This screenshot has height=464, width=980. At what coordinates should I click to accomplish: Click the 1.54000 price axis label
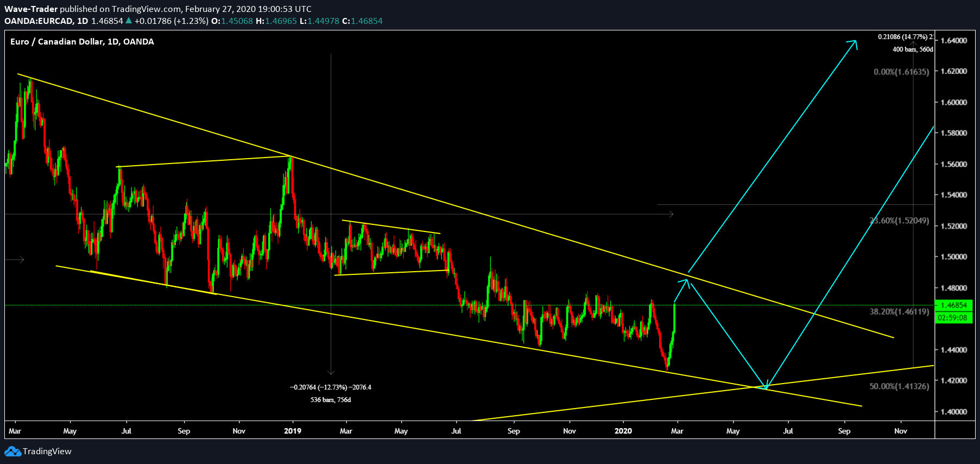954,195
